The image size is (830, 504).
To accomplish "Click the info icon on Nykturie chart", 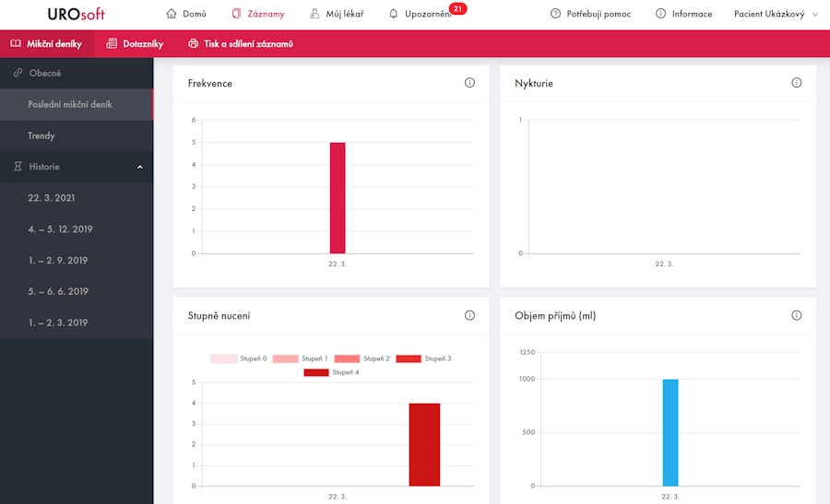I will point(797,83).
